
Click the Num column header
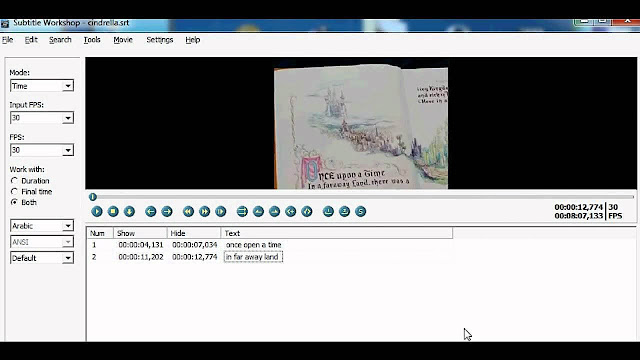coord(100,233)
